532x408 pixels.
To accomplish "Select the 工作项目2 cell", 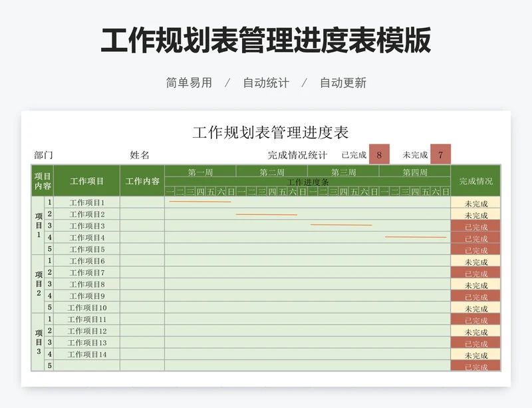I will (87, 214).
